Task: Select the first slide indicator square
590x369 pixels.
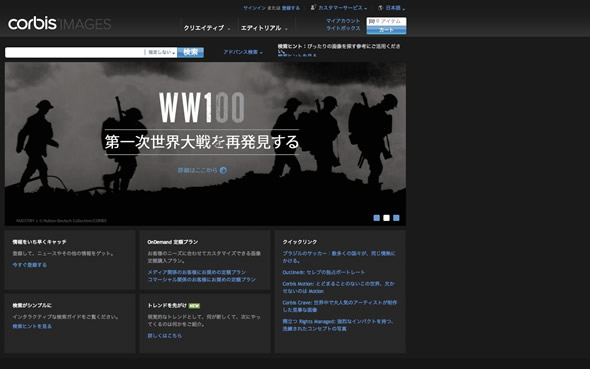Action: coord(376,218)
